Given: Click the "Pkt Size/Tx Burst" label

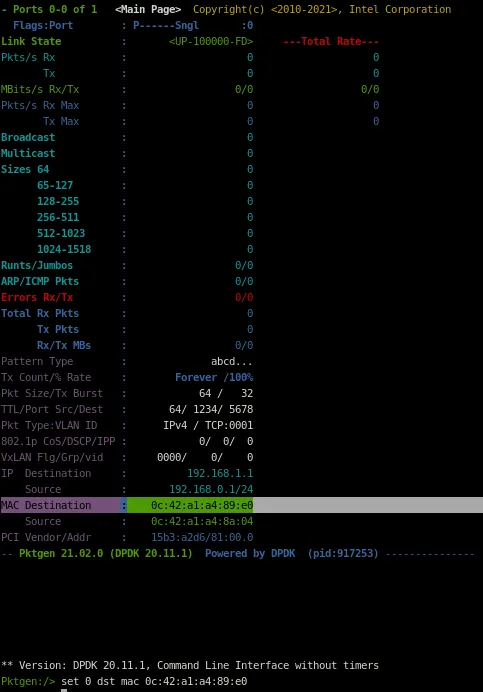Looking at the screenshot, I should point(52,393).
